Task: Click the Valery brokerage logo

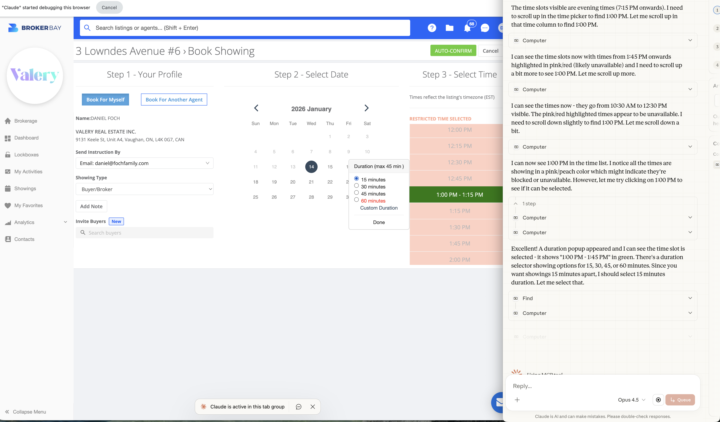Action: point(35,75)
